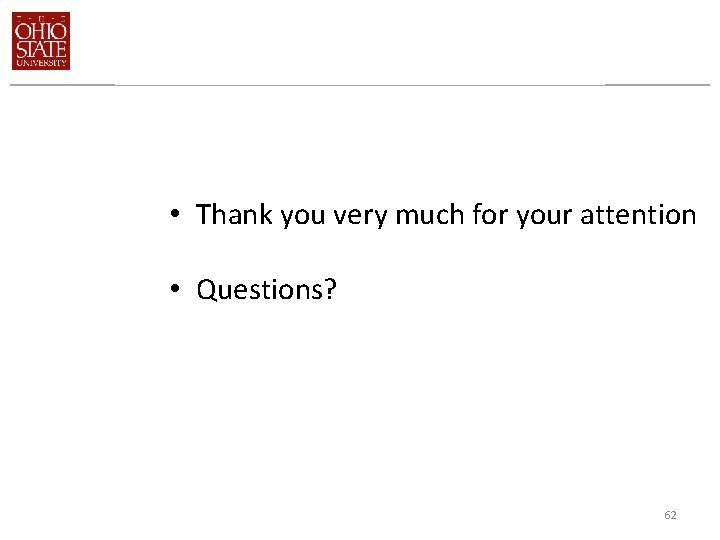Viewport: 720px width, 540px height.
Task: Click the word attention
Action: tap(638, 214)
